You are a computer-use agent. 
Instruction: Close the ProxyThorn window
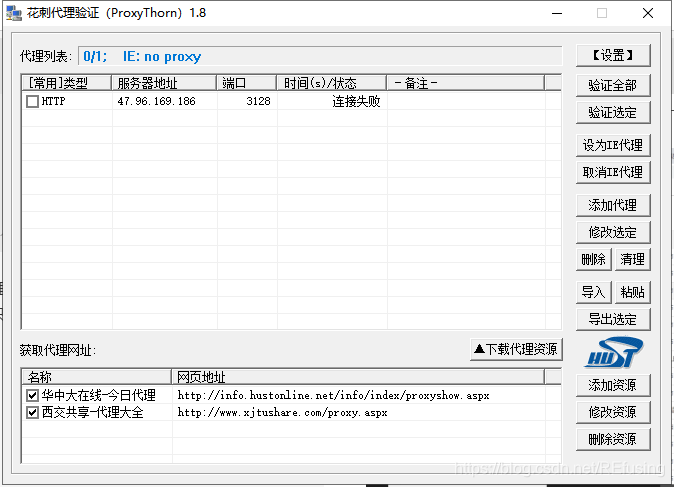648,13
